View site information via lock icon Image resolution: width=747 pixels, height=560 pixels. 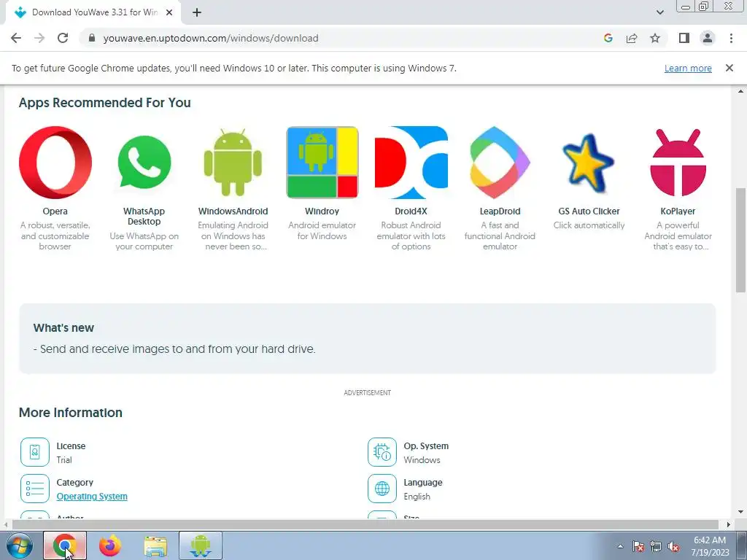(92, 38)
